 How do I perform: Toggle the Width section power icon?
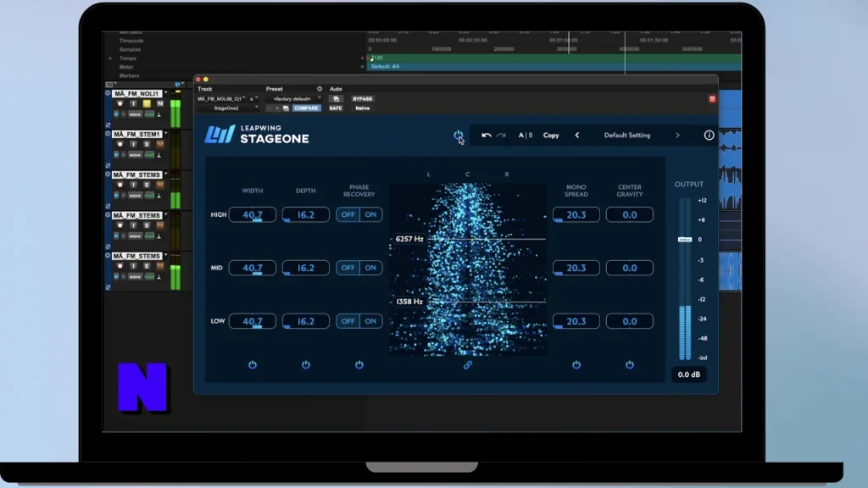(253, 365)
